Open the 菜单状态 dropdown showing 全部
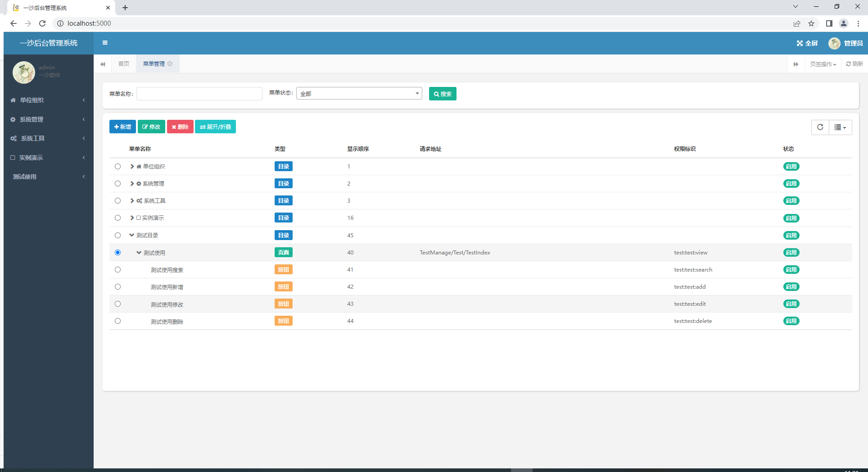The height and width of the screenshot is (472, 868). [x=359, y=93]
